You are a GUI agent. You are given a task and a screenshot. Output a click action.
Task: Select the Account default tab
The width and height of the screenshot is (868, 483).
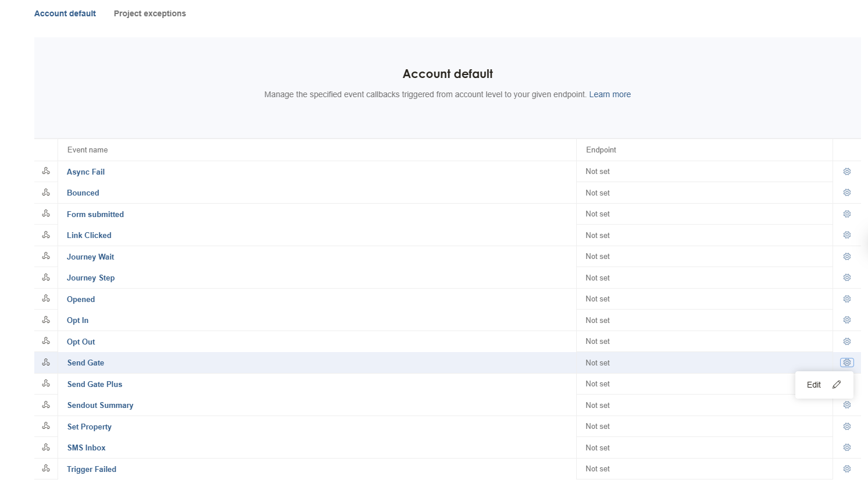click(x=65, y=13)
